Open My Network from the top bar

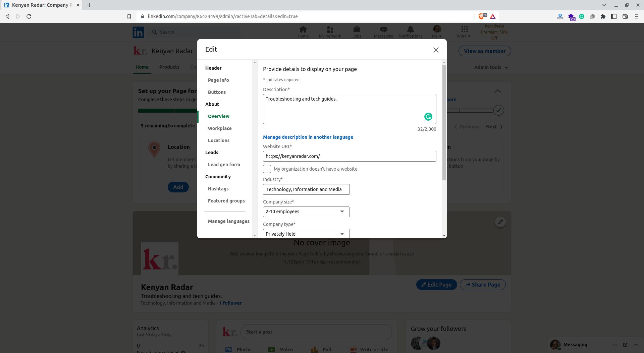pos(330,32)
